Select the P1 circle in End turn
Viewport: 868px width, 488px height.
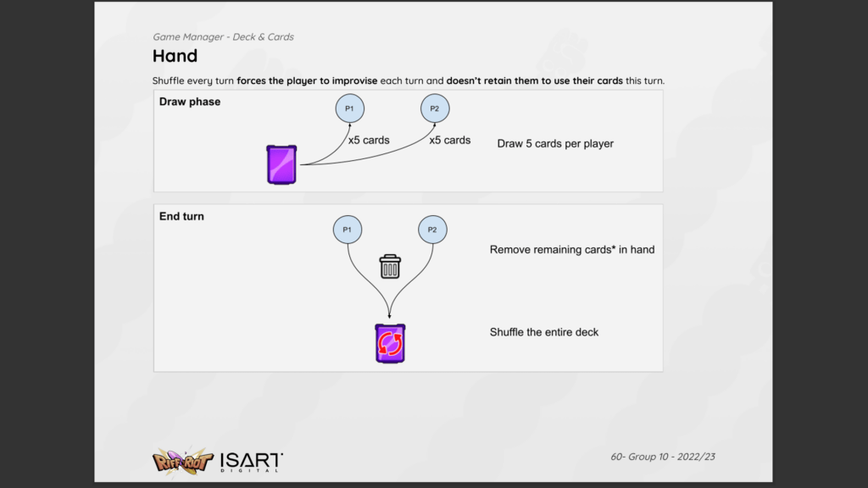click(348, 230)
